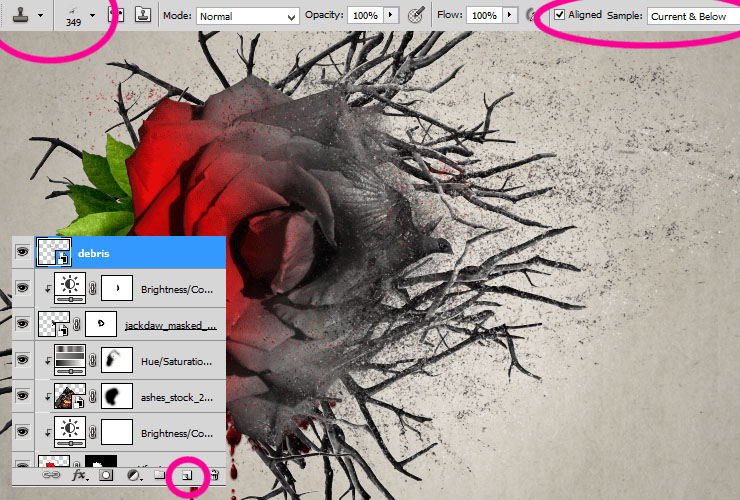Hide Brightness/Contrast layer below ashes_stock
This screenshot has height=500, width=740.
(x=22, y=431)
